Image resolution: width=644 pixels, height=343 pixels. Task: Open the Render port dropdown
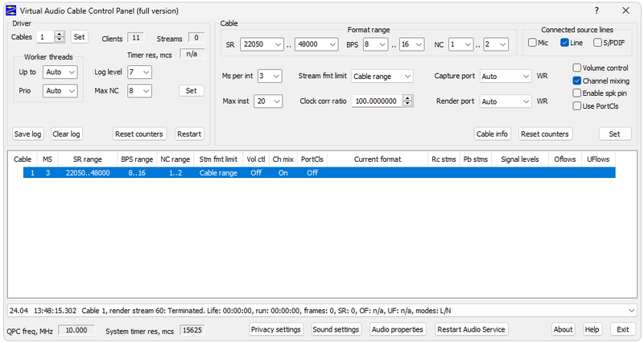[x=506, y=101]
